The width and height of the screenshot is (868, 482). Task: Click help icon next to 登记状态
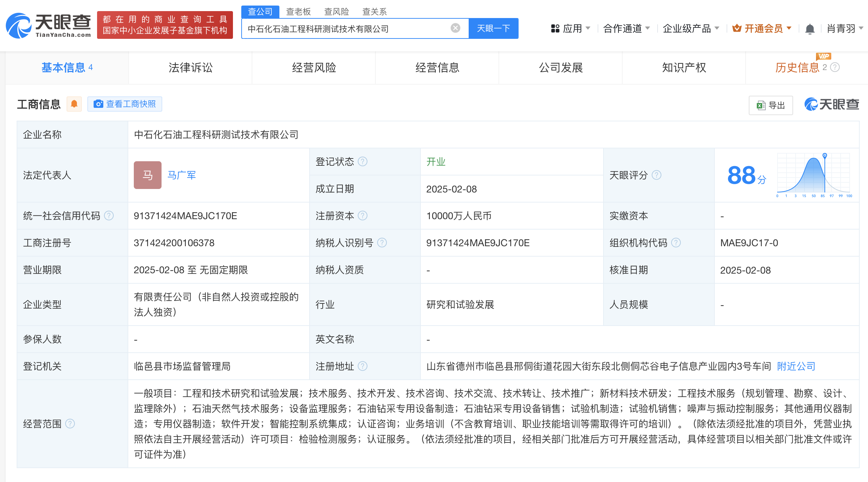pos(363,162)
